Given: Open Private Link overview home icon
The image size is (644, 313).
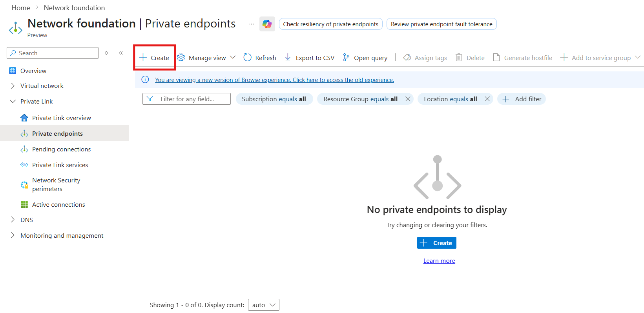Looking at the screenshot, I should coord(24,118).
